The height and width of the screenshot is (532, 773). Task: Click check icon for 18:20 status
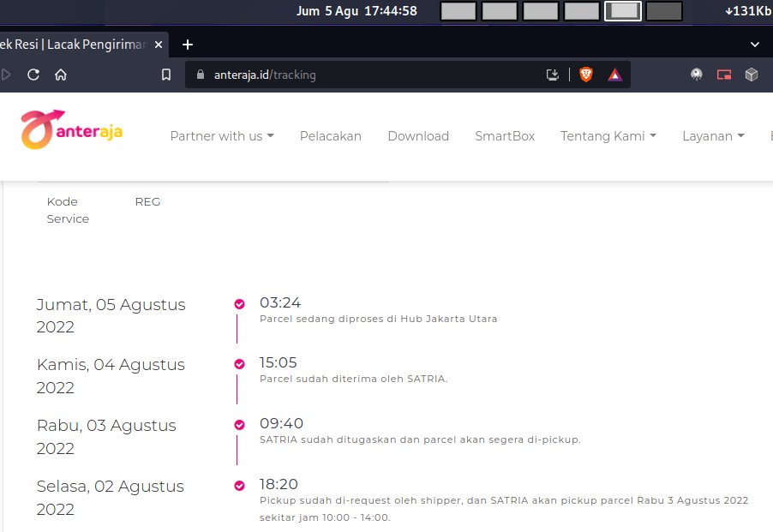(239, 486)
